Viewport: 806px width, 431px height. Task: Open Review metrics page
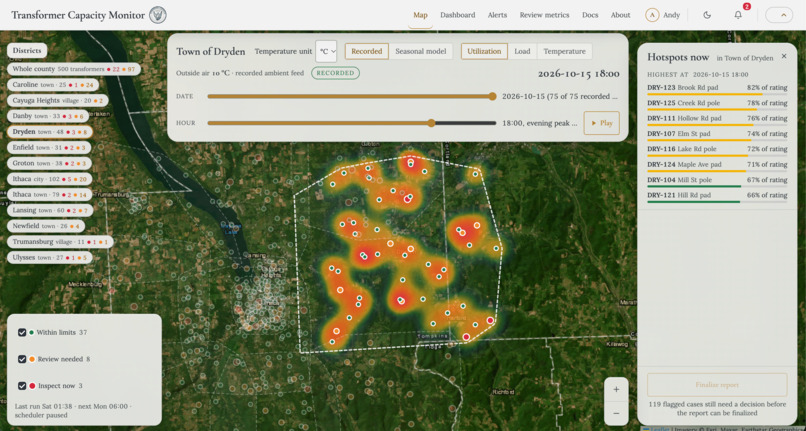click(544, 15)
